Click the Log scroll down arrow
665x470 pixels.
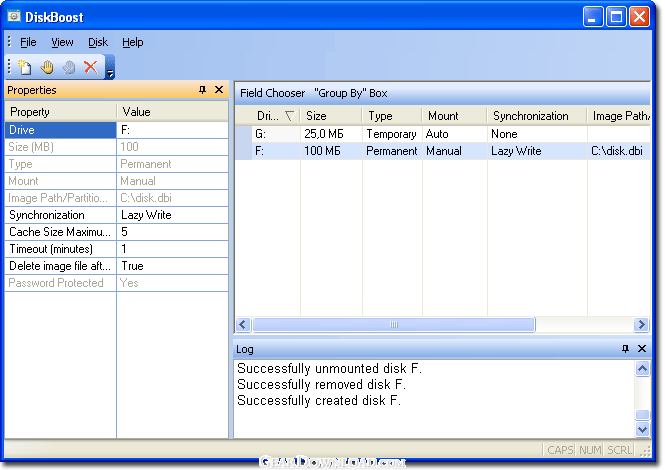click(x=643, y=430)
